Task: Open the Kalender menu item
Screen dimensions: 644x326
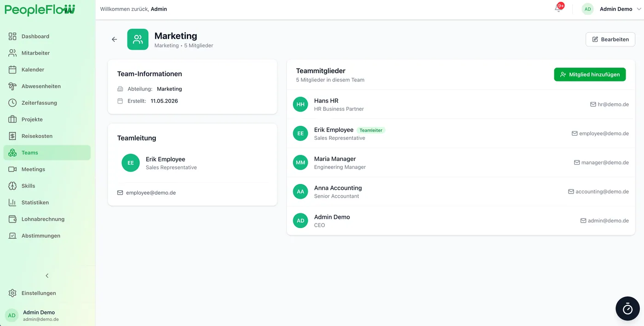Action: coord(47,69)
